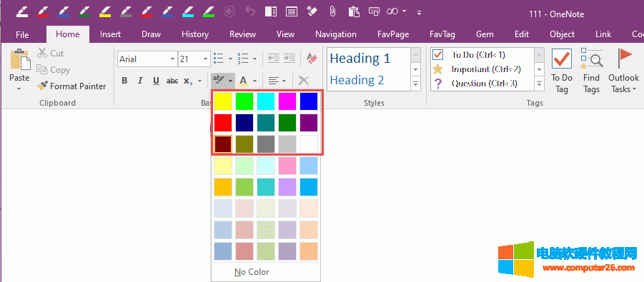644x282 pixels.
Task: Click the Paste clipboard icon in ribbon
Action: click(x=20, y=59)
